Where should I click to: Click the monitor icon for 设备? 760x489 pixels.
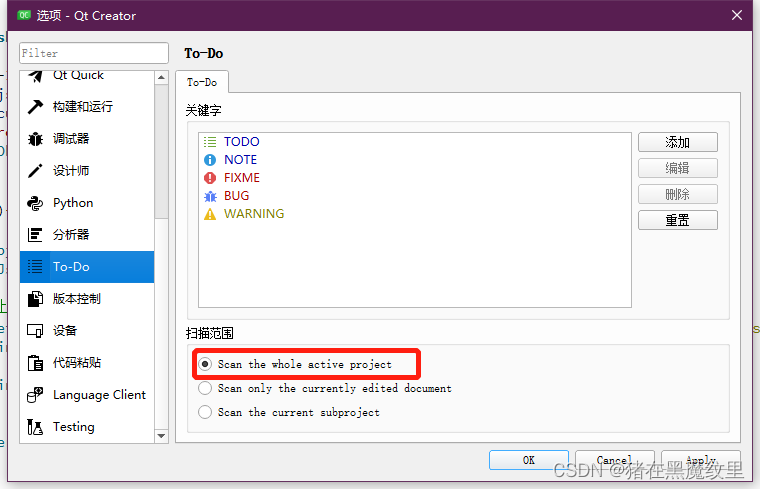(35, 331)
